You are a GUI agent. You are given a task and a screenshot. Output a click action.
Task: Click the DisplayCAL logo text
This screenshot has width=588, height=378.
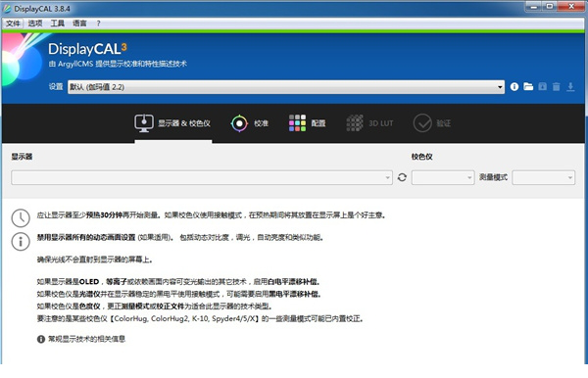coord(87,49)
